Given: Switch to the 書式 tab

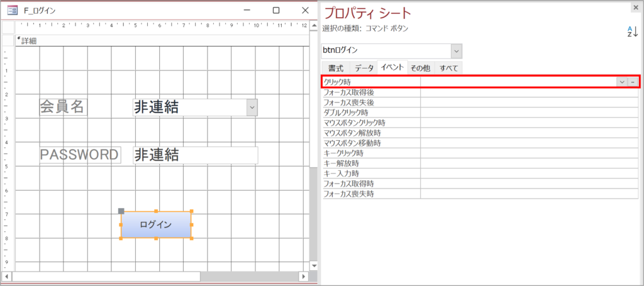Looking at the screenshot, I should [x=335, y=68].
